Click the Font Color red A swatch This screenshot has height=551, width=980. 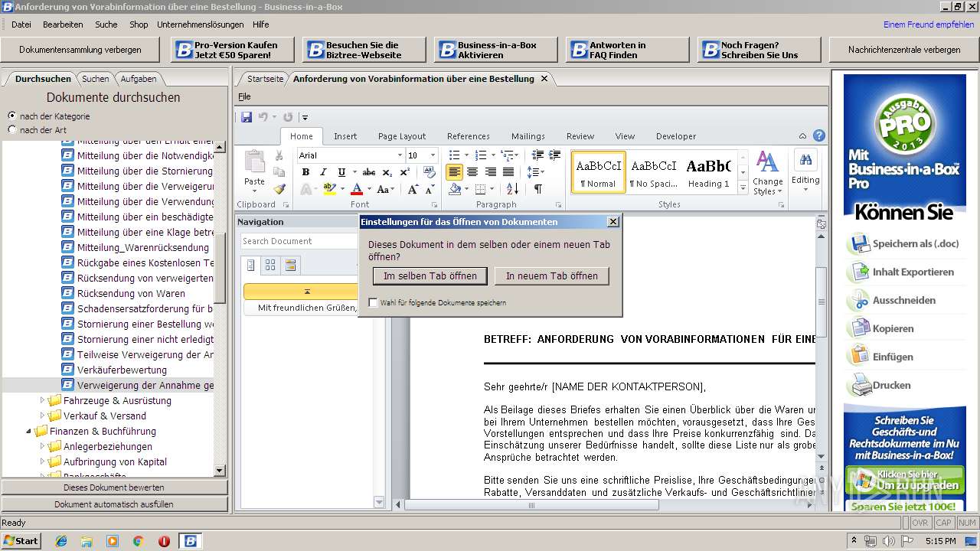[x=356, y=189]
